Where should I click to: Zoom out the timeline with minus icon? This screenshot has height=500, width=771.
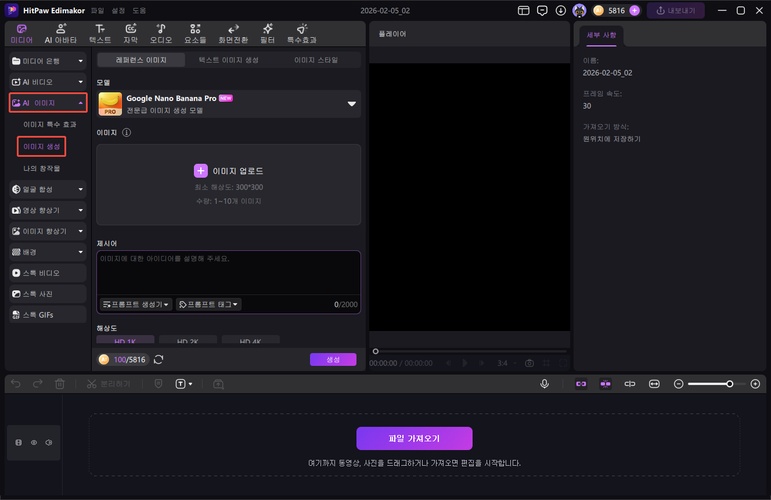(679, 383)
